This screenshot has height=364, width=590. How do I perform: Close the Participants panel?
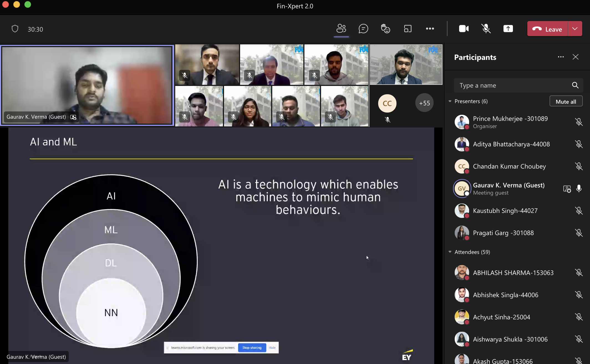pyautogui.click(x=576, y=57)
